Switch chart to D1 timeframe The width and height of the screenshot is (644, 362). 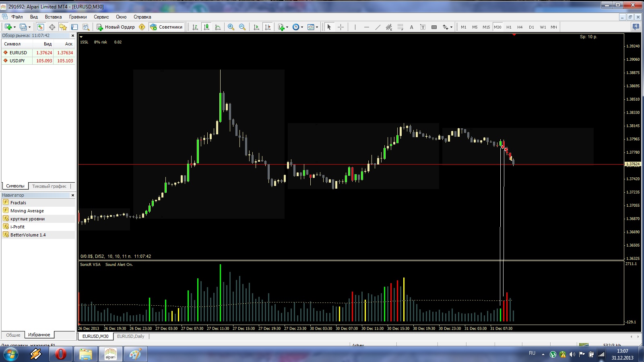click(531, 27)
